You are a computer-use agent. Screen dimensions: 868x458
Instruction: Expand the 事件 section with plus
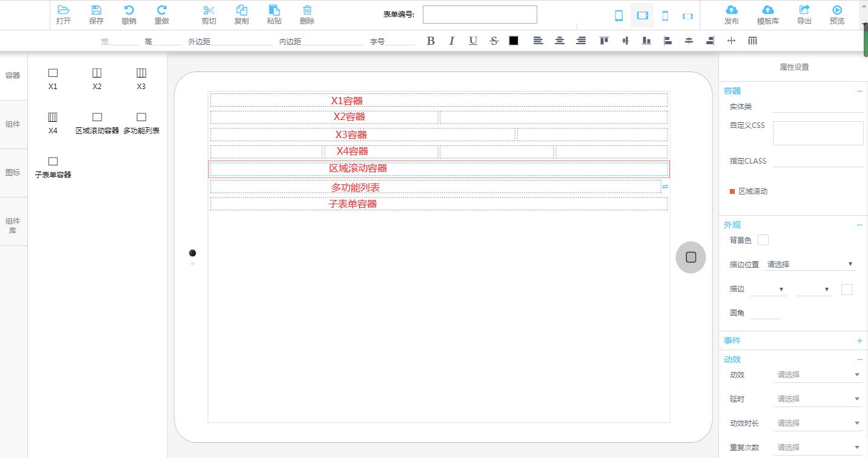[x=859, y=341]
